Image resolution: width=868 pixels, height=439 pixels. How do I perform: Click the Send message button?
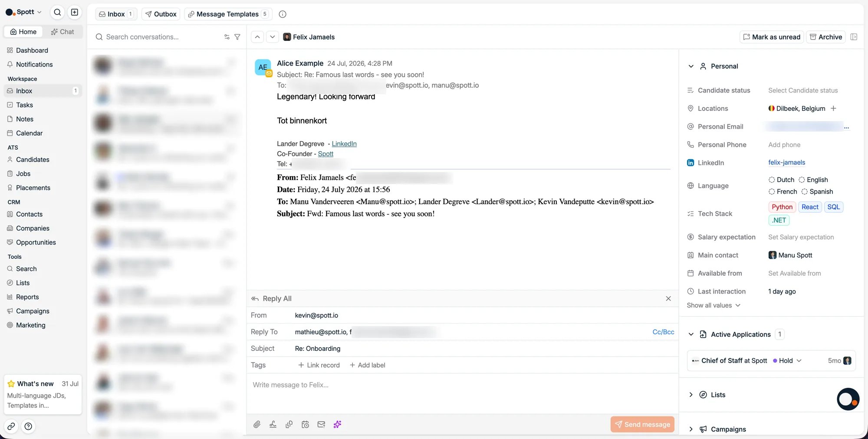(642, 424)
